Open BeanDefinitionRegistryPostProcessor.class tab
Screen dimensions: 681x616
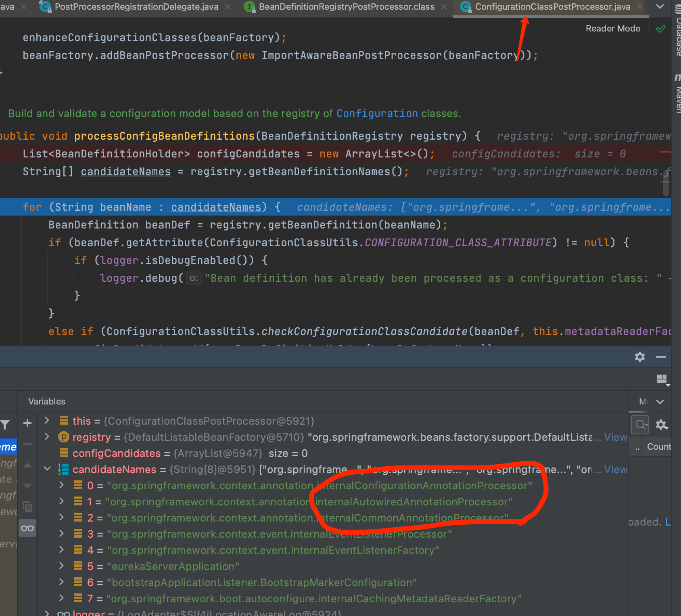347,7
